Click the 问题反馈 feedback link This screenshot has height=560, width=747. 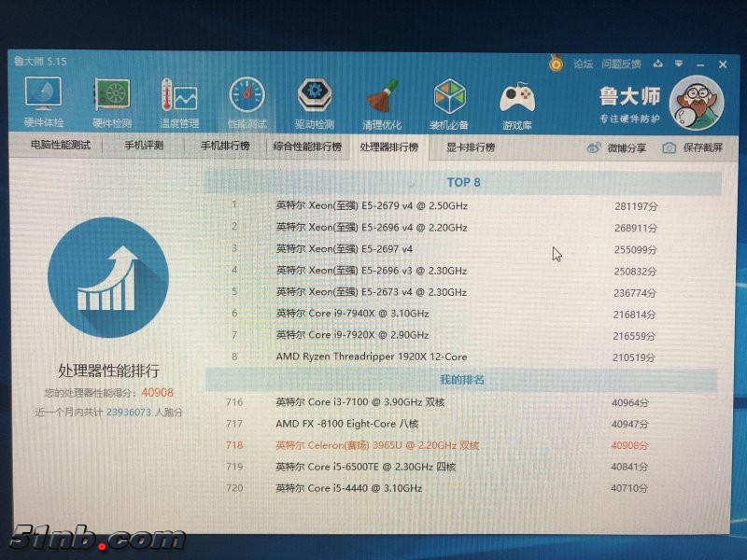(x=621, y=63)
